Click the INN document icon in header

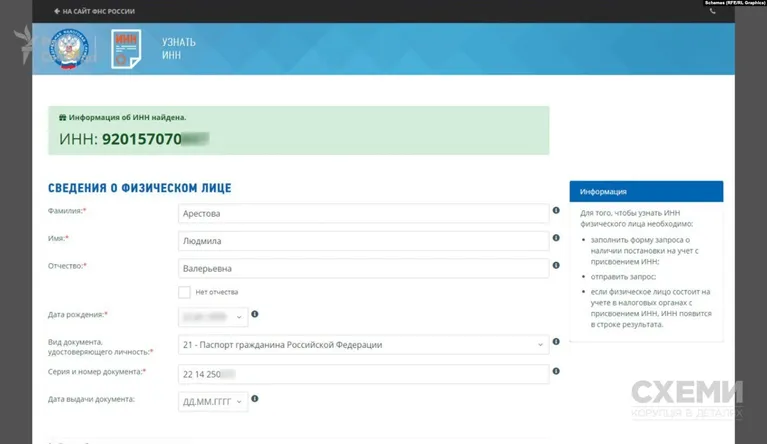pos(126,49)
